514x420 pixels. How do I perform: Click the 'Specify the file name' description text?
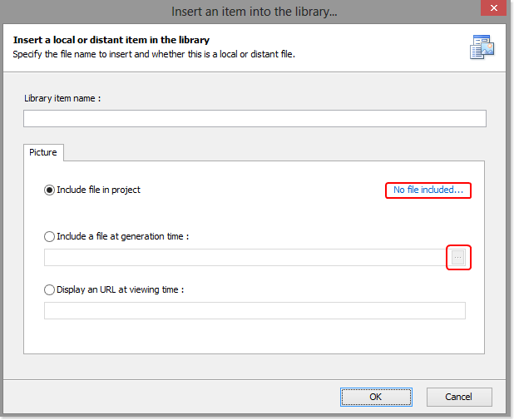click(x=154, y=54)
